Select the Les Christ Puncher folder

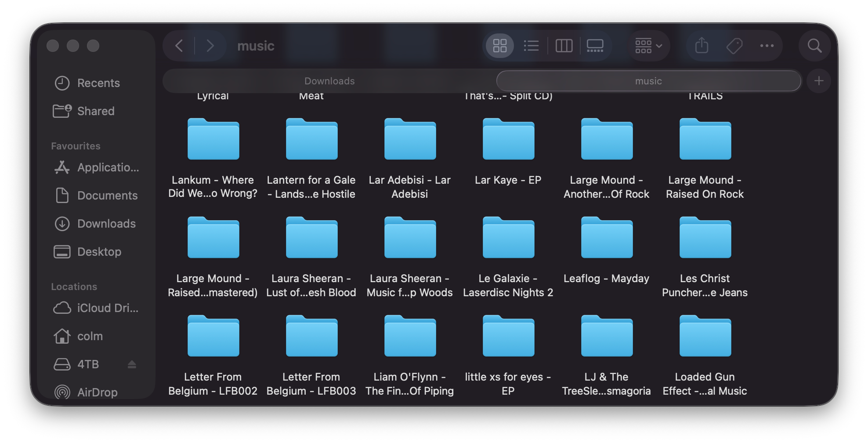[x=705, y=237]
